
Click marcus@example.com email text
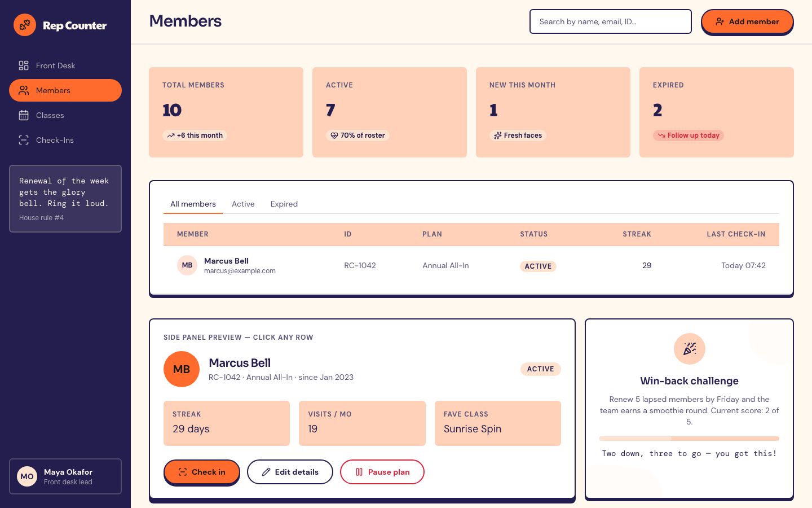240,271
